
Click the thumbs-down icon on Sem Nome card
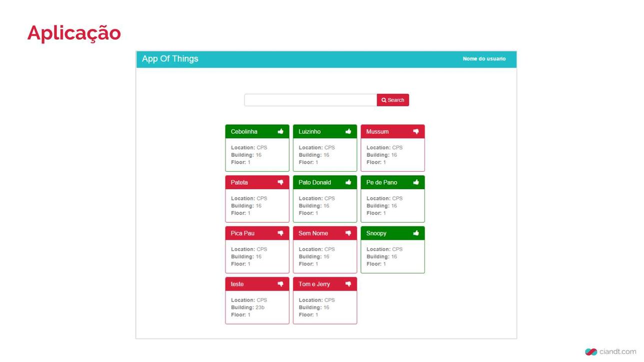point(348,234)
